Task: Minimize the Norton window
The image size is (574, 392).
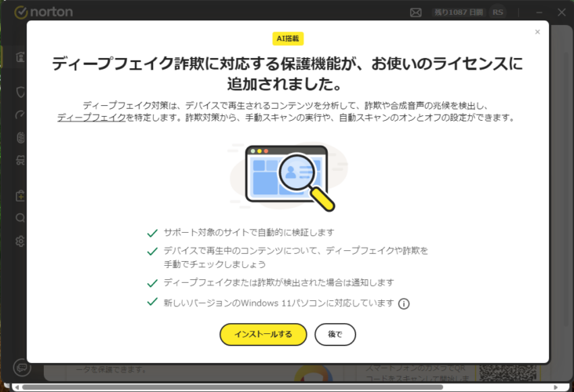Action: point(539,13)
